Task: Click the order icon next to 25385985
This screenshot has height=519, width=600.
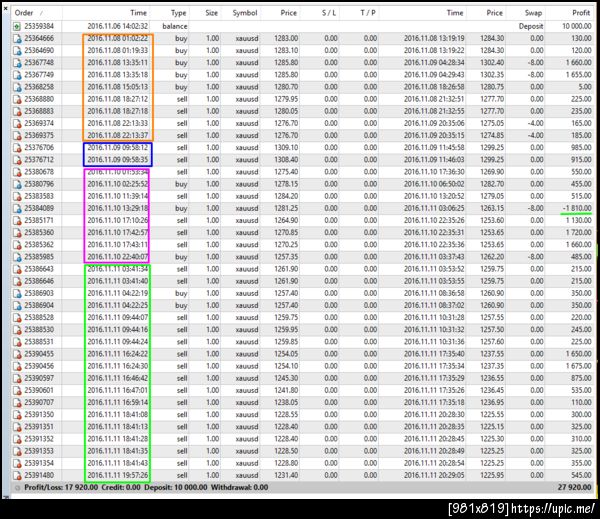Action: click(x=17, y=257)
